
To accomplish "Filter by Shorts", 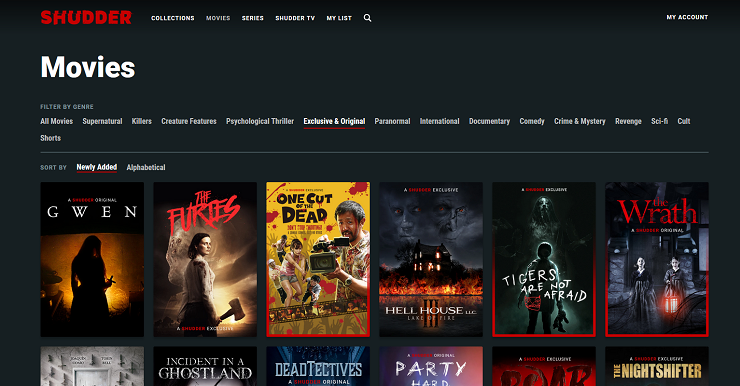I will pyautogui.click(x=50, y=138).
